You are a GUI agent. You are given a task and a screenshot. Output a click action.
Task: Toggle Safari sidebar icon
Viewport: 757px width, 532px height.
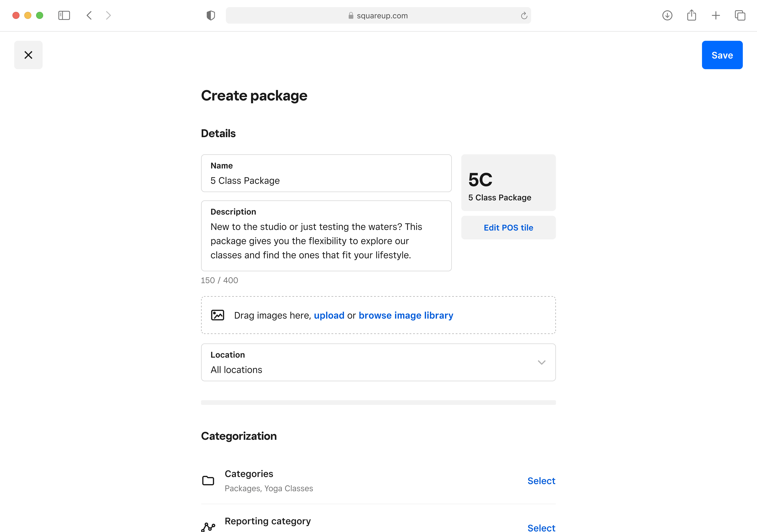(x=64, y=16)
